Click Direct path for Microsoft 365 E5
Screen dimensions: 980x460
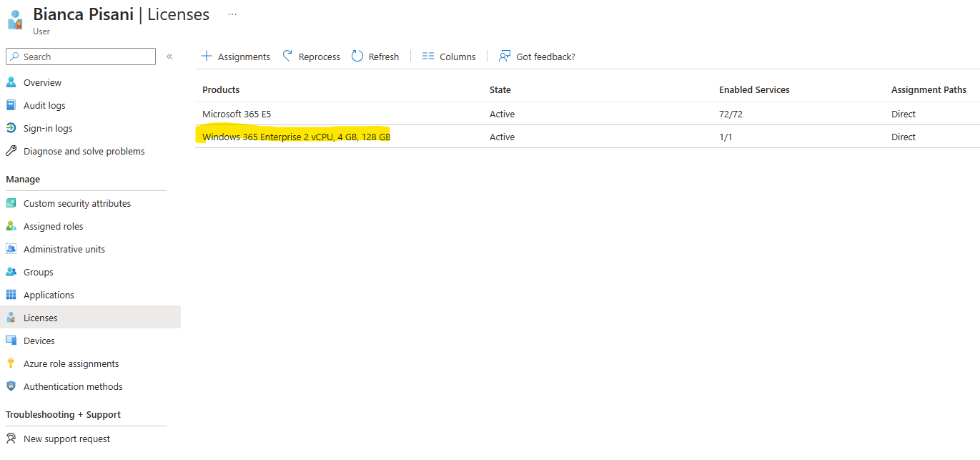pos(904,114)
